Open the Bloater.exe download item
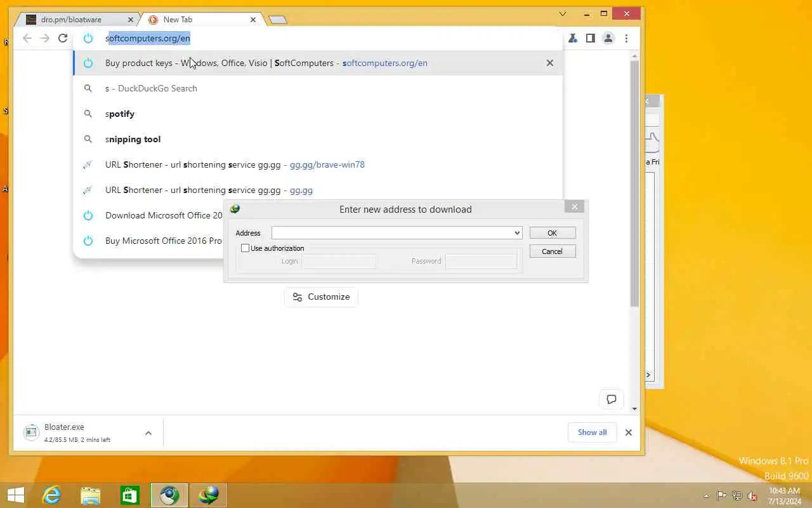This screenshot has width=812, height=508. pyautogui.click(x=76, y=432)
